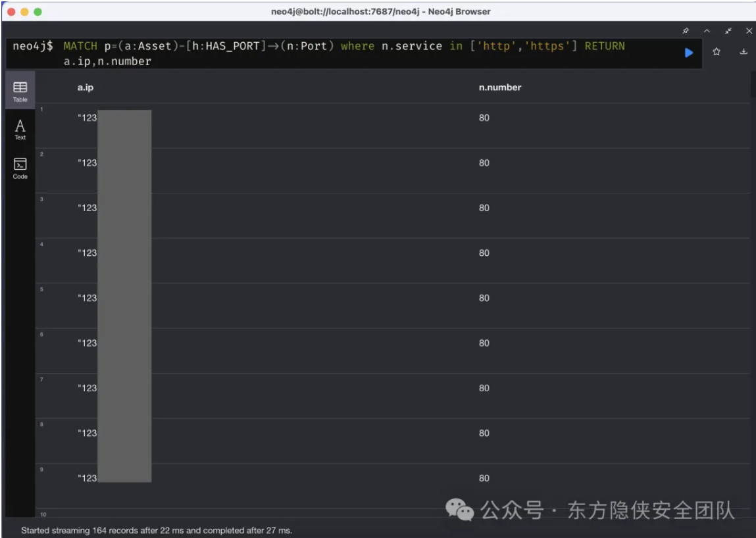Select n.number value 80 in row 8
756x538 pixels.
coord(484,433)
